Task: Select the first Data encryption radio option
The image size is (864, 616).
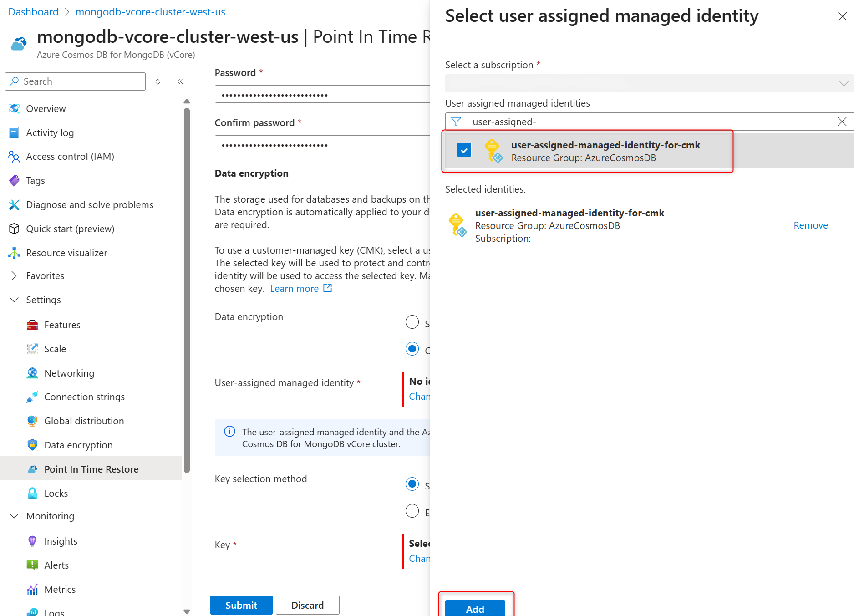Action: [x=412, y=322]
